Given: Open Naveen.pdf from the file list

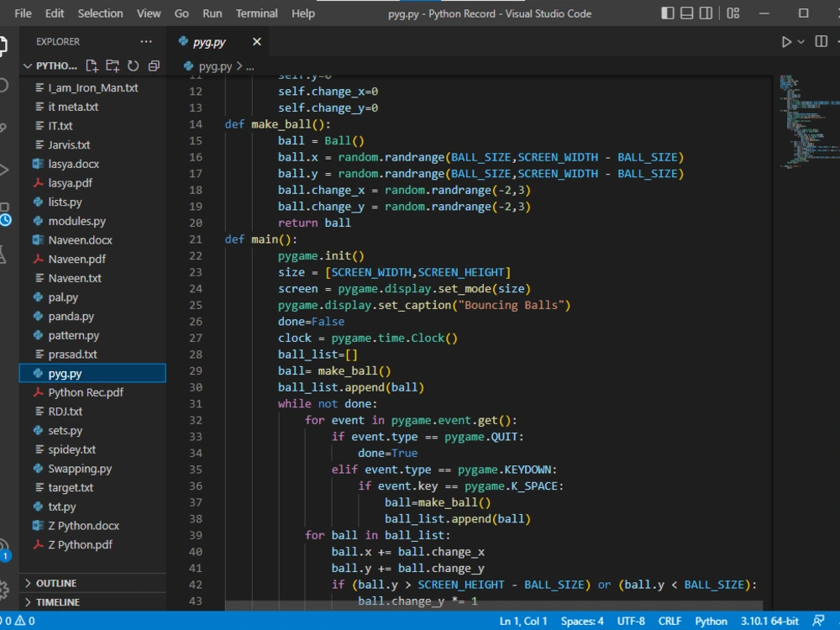Looking at the screenshot, I should pyautogui.click(x=92, y=259).
